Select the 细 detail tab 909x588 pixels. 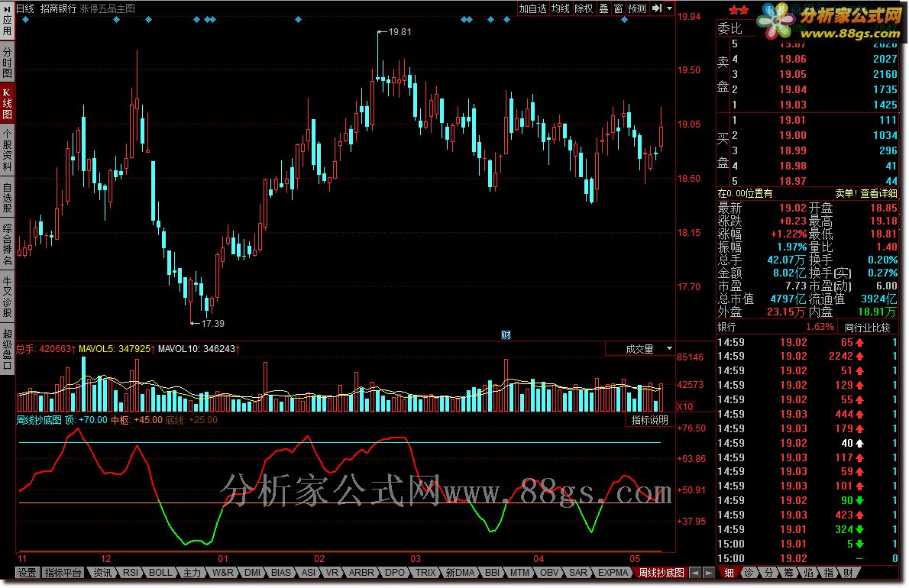729,573
